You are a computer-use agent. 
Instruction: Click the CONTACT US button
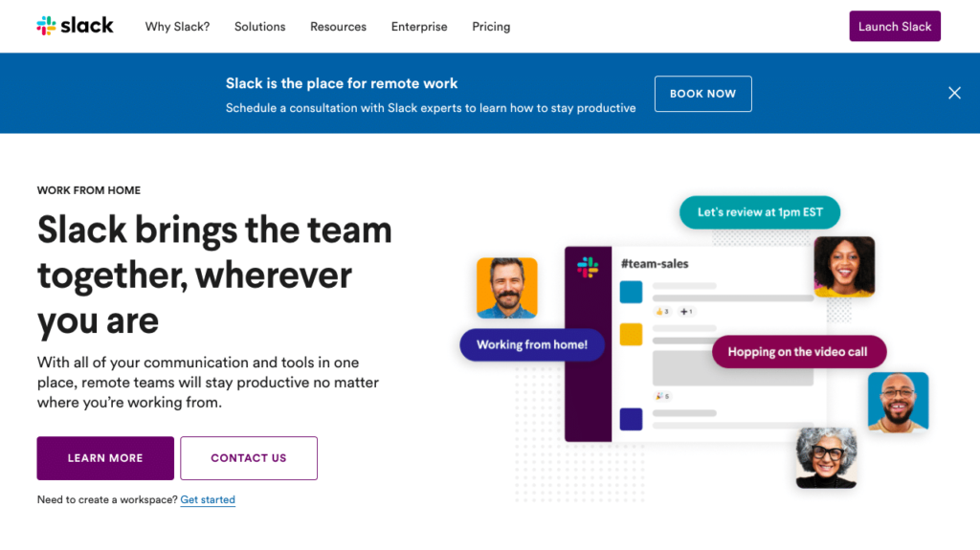click(249, 458)
